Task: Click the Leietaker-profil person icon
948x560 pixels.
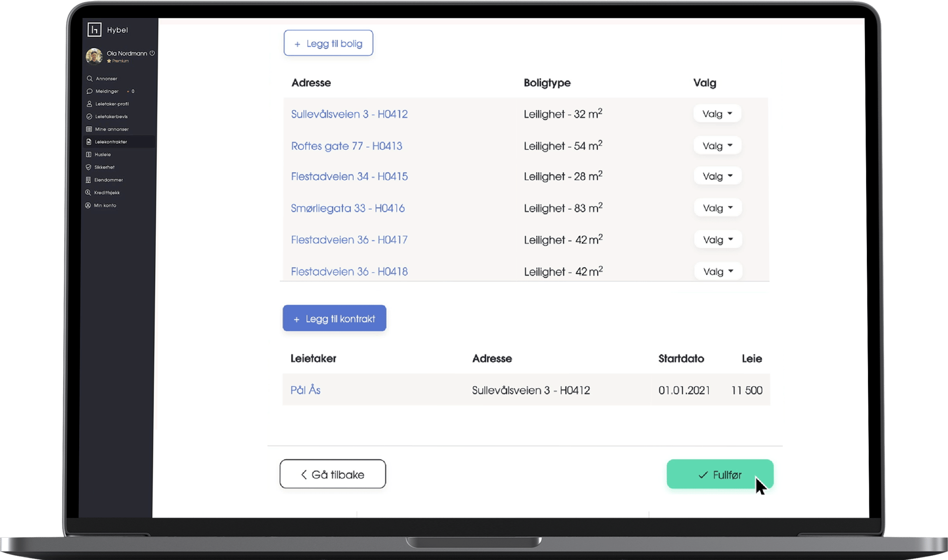Action: tap(89, 104)
